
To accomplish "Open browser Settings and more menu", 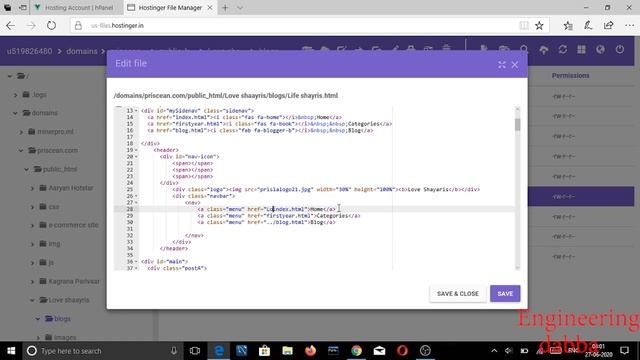I will coord(629,25).
